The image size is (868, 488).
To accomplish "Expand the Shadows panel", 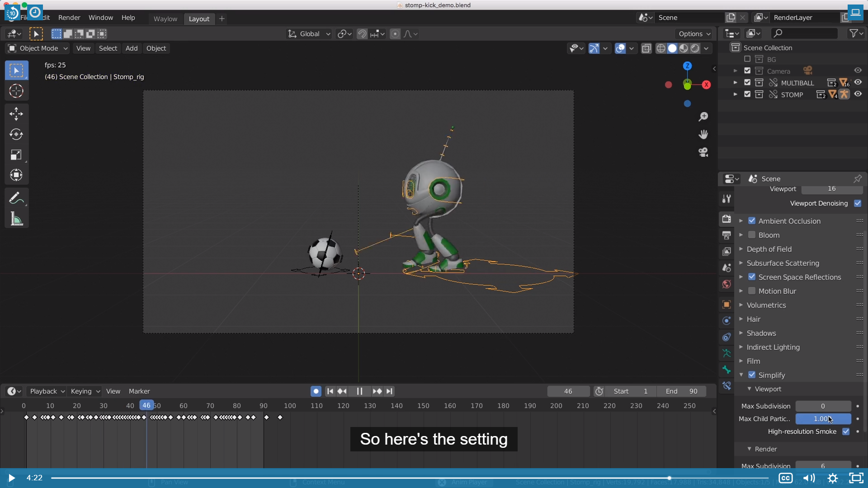I will (x=761, y=333).
